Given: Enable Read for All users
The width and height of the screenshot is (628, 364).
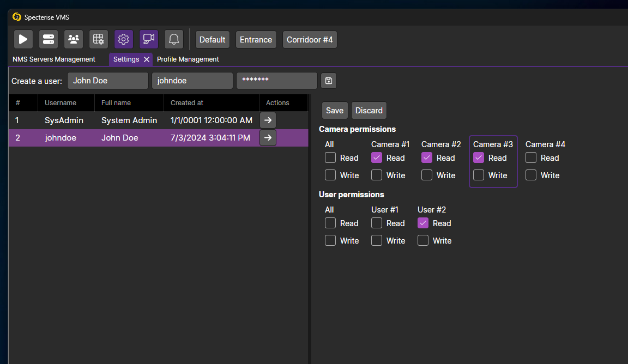Looking at the screenshot, I should point(330,223).
